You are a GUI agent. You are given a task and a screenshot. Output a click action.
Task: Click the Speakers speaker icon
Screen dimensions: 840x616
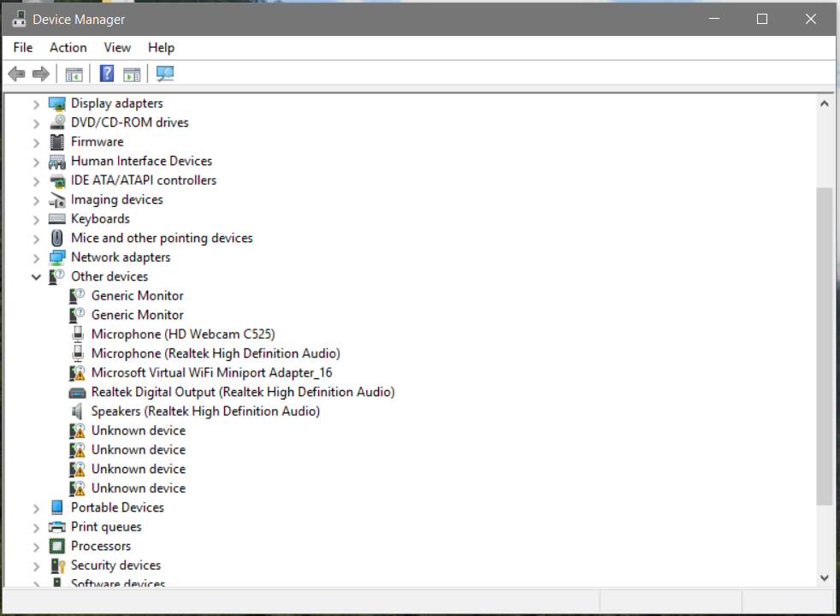point(77,412)
